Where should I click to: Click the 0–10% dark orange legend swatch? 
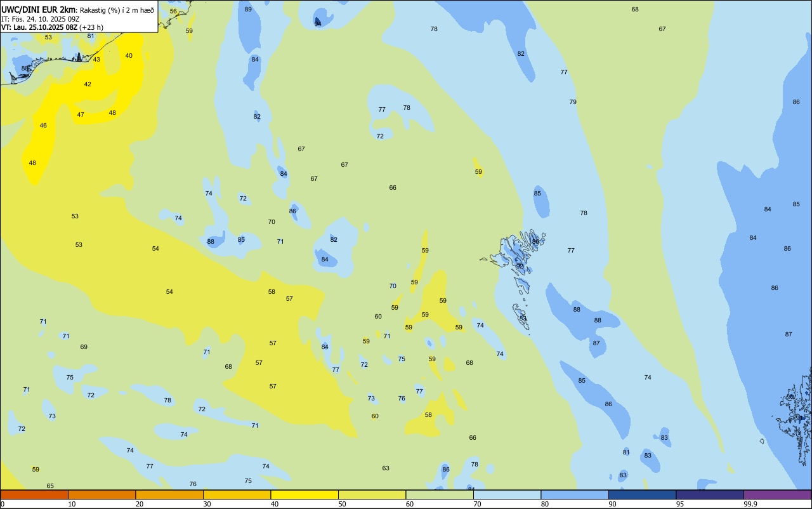tap(34, 494)
